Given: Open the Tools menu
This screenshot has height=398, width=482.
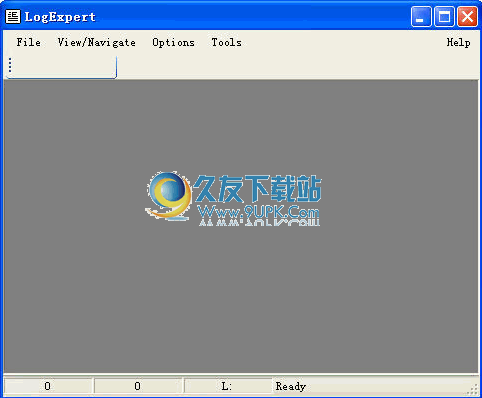Looking at the screenshot, I should [227, 42].
